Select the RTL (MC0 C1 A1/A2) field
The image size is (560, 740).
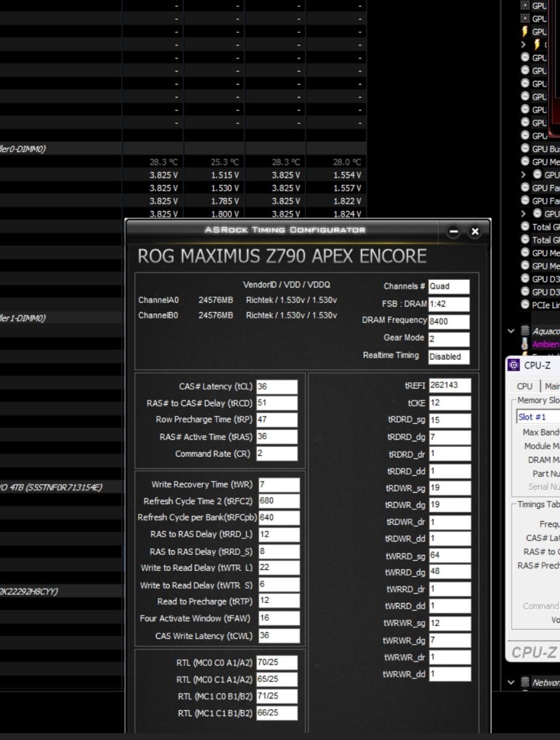pyautogui.click(x=277, y=680)
